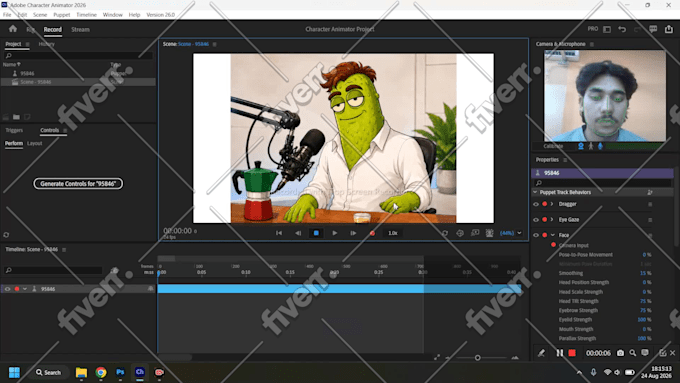Hide the Dragger behavior eye
This screenshot has height=383, width=680.
536,204
